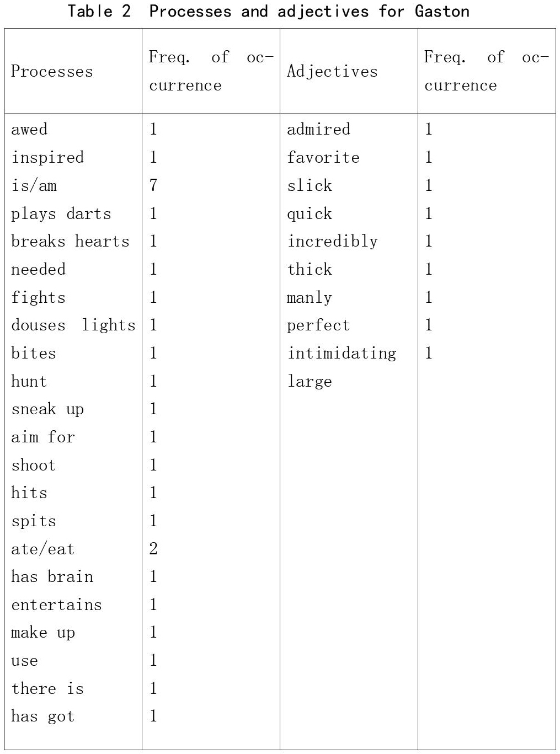Select the adjective 'admired'

point(318,130)
